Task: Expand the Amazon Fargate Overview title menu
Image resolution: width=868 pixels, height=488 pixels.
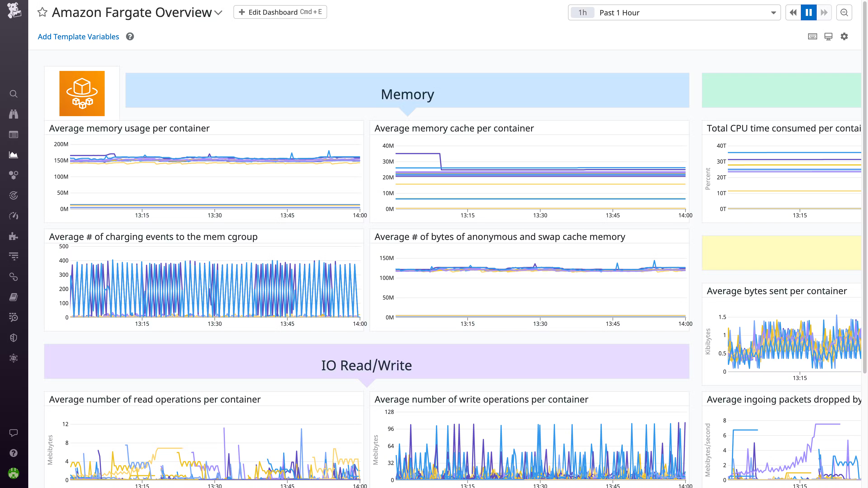Action: point(218,12)
